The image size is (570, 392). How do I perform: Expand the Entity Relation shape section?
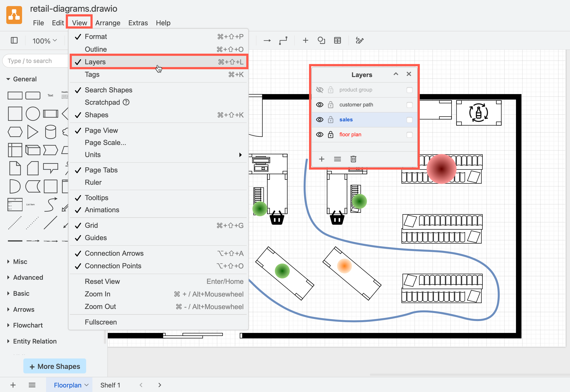(34, 341)
